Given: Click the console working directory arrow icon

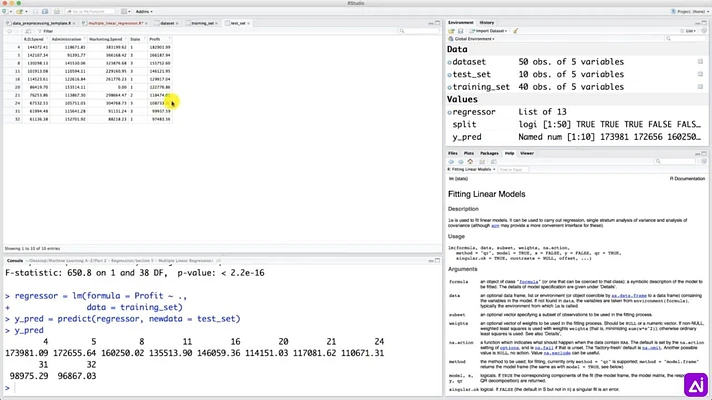Looking at the screenshot, I should [x=218, y=261].
